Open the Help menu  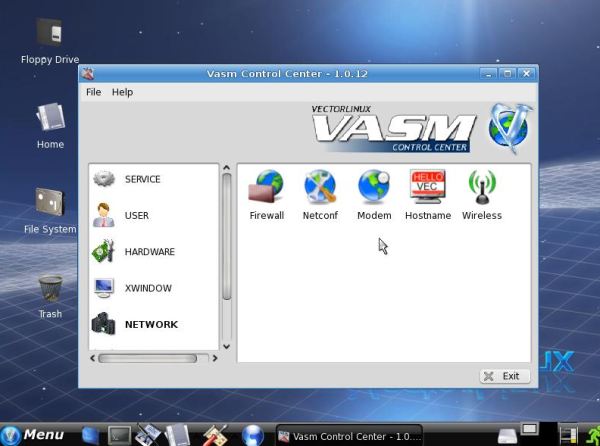click(x=122, y=92)
